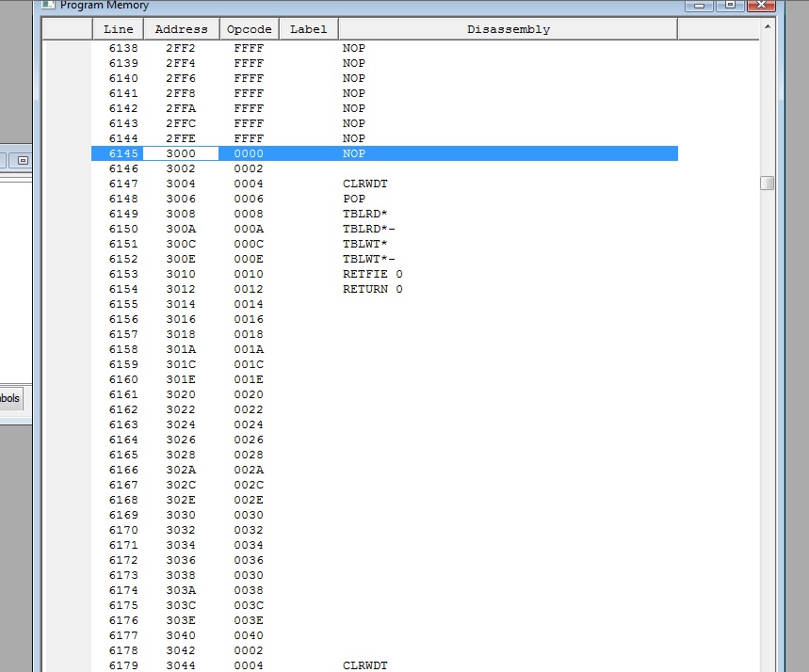
Task: Switch to the partially visible Symbols tab
Action: click(9, 398)
